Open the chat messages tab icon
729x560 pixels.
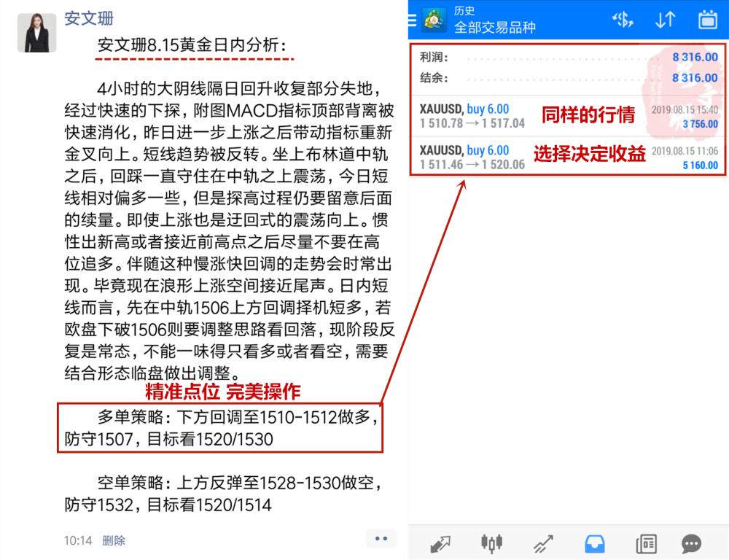click(691, 543)
